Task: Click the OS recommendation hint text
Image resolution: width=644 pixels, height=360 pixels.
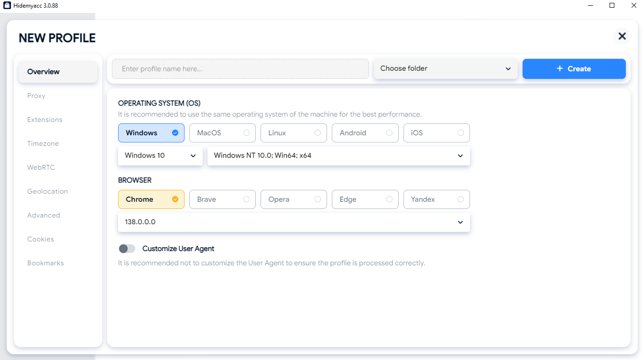Action: (270, 114)
